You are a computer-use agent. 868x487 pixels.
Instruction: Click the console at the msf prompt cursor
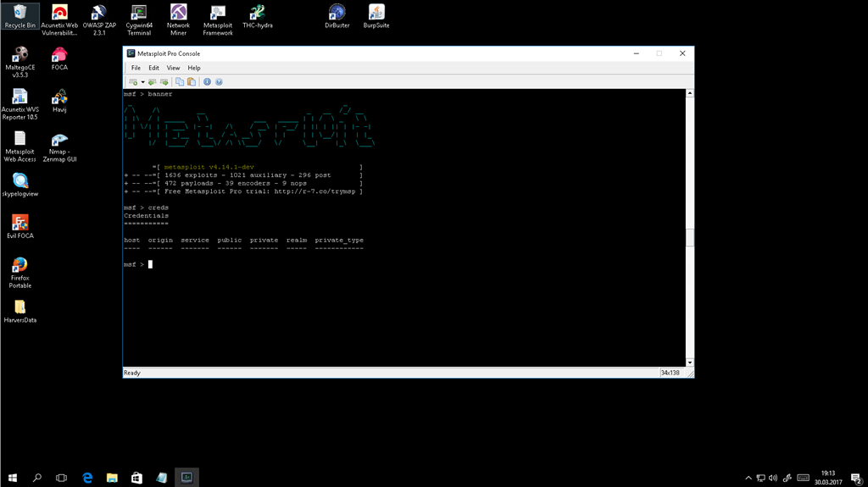150,264
